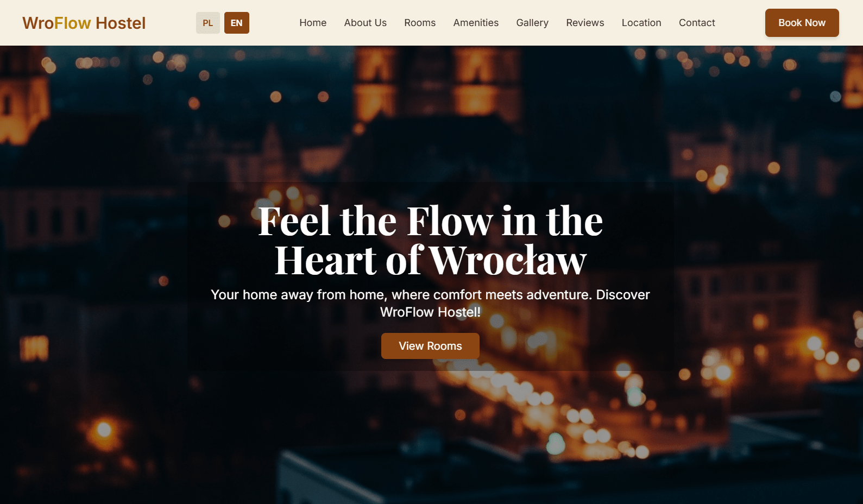Click the 'WroFlow Hostel!' subtitle line
Screen dimensions: 863x504
[430, 312]
